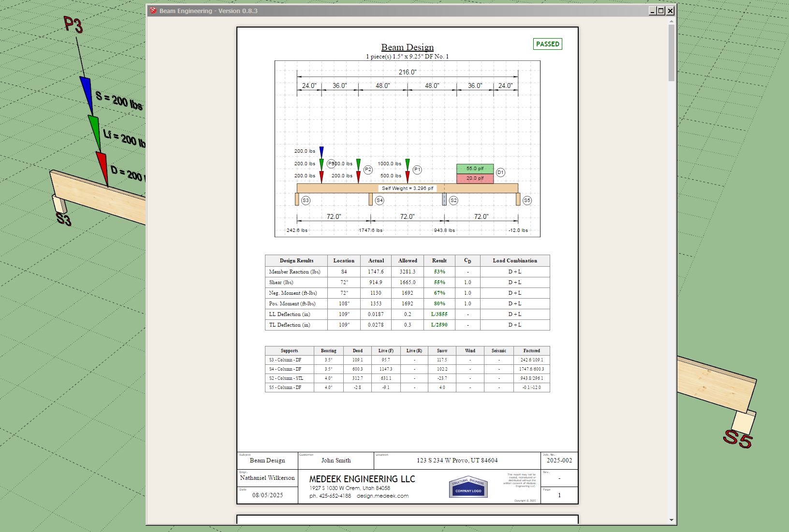Select the S4 support label in diagram

[x=380, y=200]
